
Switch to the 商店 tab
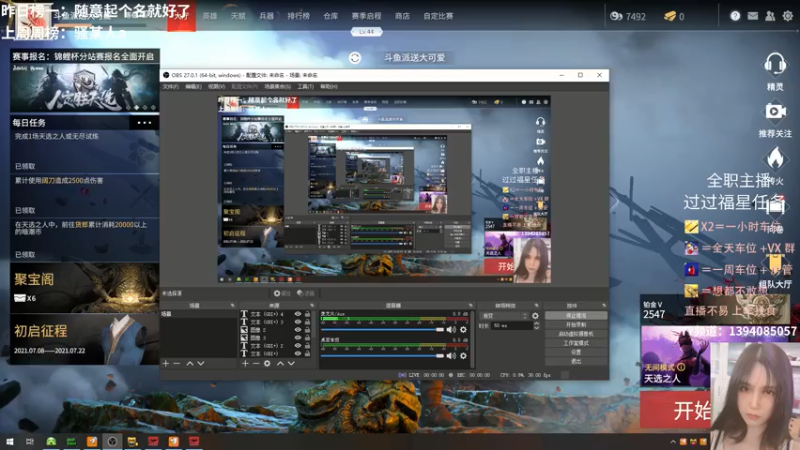[402, 16]
